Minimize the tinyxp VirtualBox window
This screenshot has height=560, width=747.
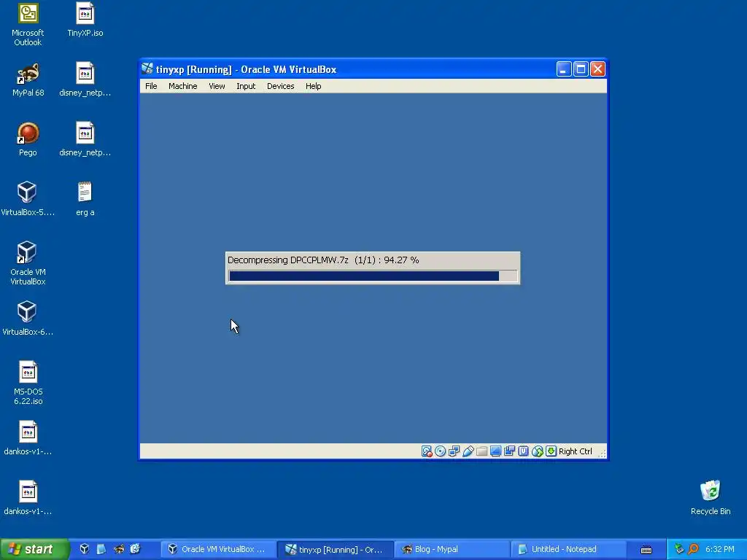coord(564,69)
